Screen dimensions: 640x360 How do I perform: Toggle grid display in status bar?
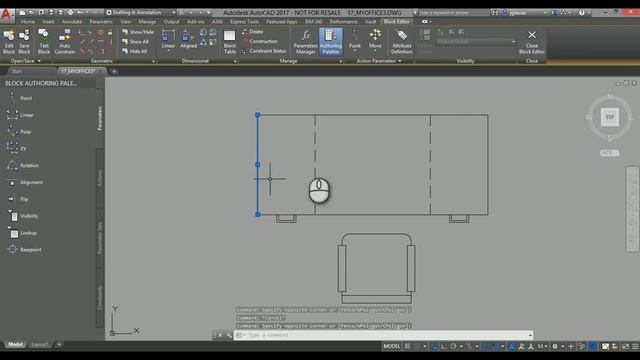(x=407, y=346)
